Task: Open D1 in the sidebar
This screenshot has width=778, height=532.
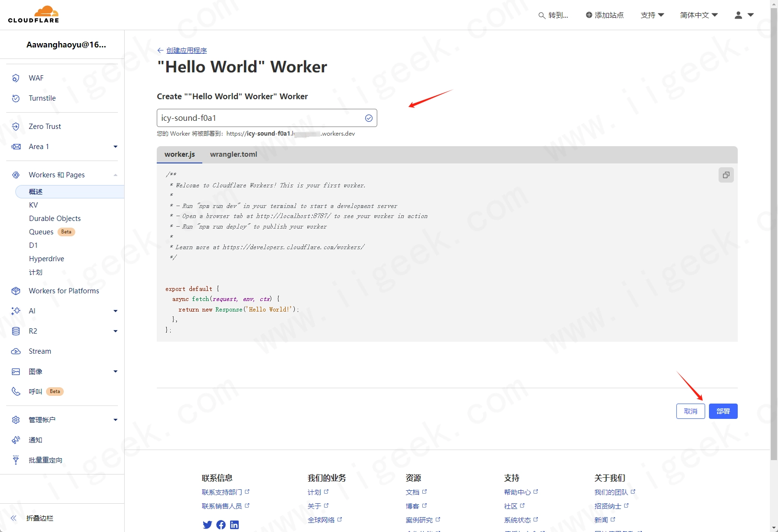Action: point(33,245)
